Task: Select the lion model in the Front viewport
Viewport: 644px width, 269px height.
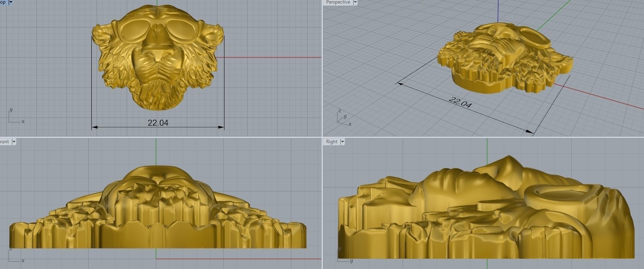Action: (x=158, y=207)
